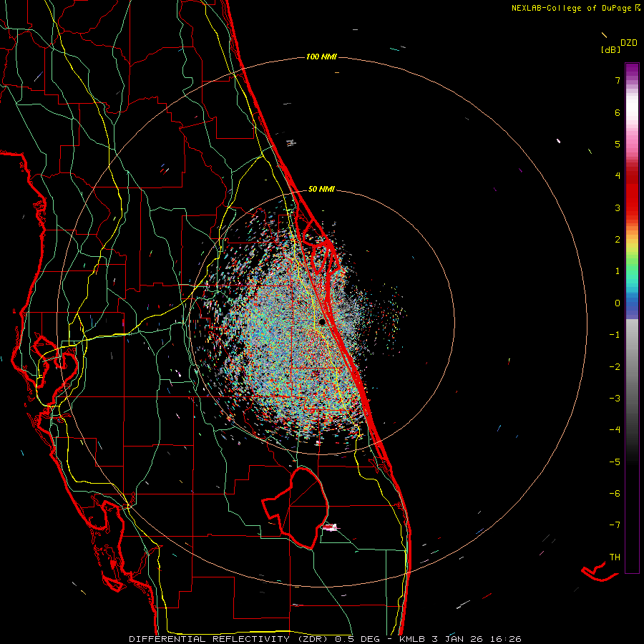The height and width of the screenshot is (644, 644).
Task: Click the -1 tick label on color scale
Action: click(615, 335)
